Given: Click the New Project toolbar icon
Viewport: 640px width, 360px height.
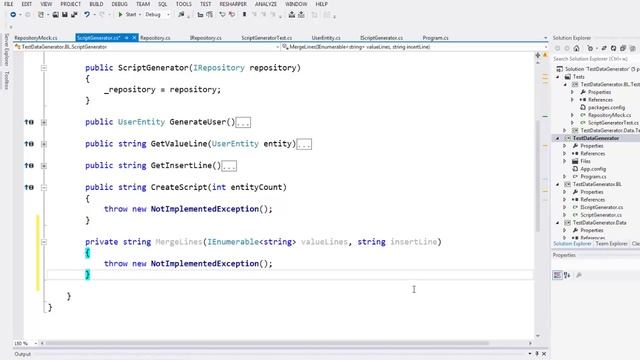Looking at the screenshot, I should [x=41, y=15].
